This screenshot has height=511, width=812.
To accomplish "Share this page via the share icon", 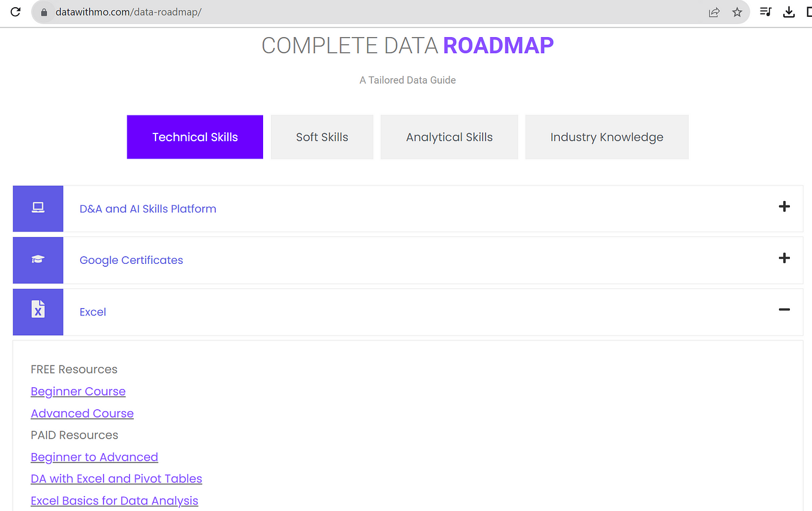I will [714, 12].
